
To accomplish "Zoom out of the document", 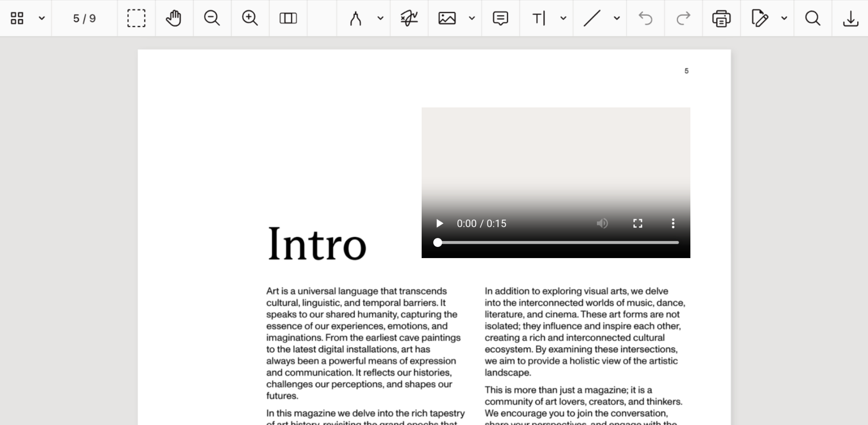I will tap(212, 18).
